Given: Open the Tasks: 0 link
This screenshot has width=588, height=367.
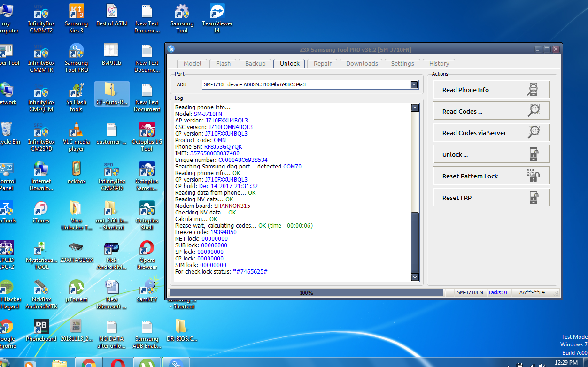Looking at the screenshot, I should 497,292.
